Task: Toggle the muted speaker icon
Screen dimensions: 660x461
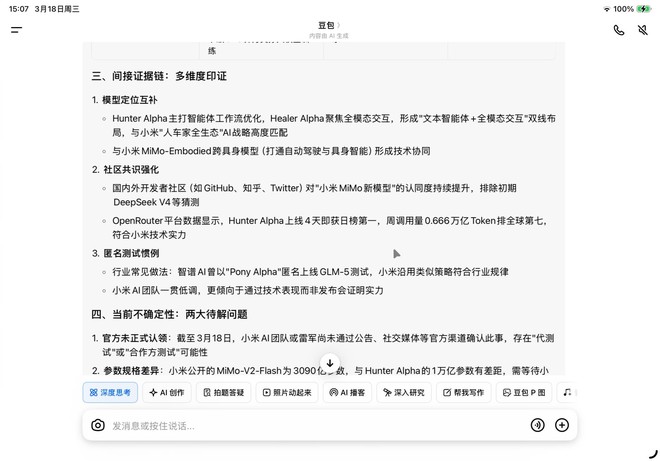Action: coord(642,30)
